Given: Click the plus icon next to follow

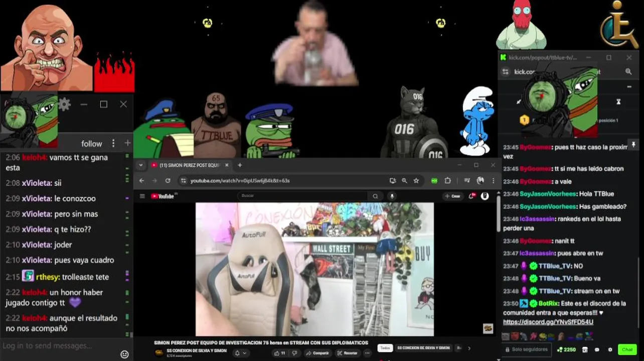Looking at the screenshot, I should (x=127, y=143).
